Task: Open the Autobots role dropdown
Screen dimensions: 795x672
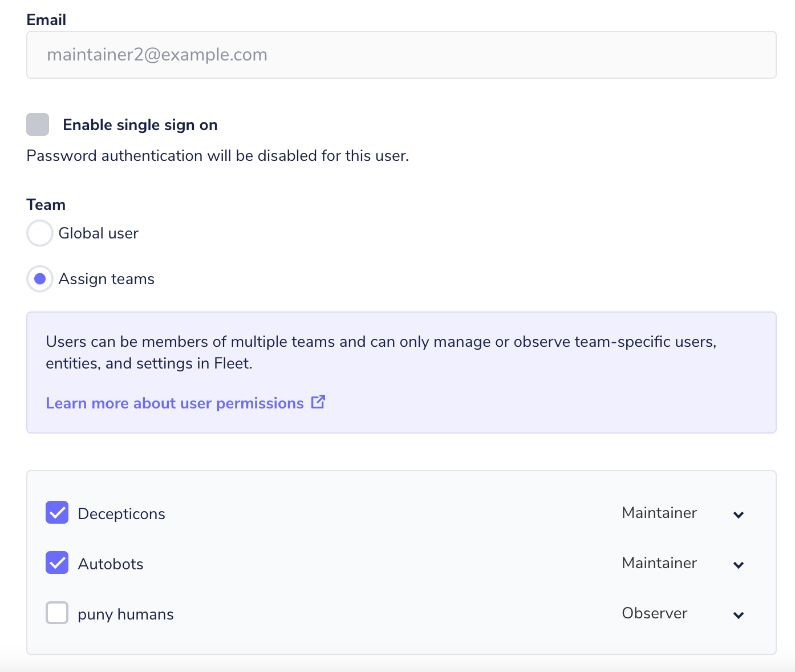Action: (x=683, y=564)
